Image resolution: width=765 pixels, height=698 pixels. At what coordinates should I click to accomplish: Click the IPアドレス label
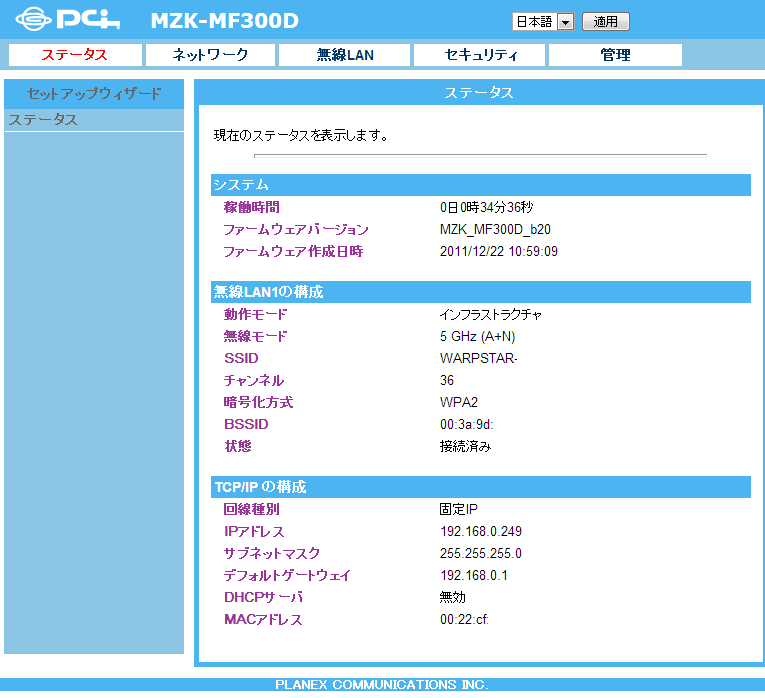254,531
